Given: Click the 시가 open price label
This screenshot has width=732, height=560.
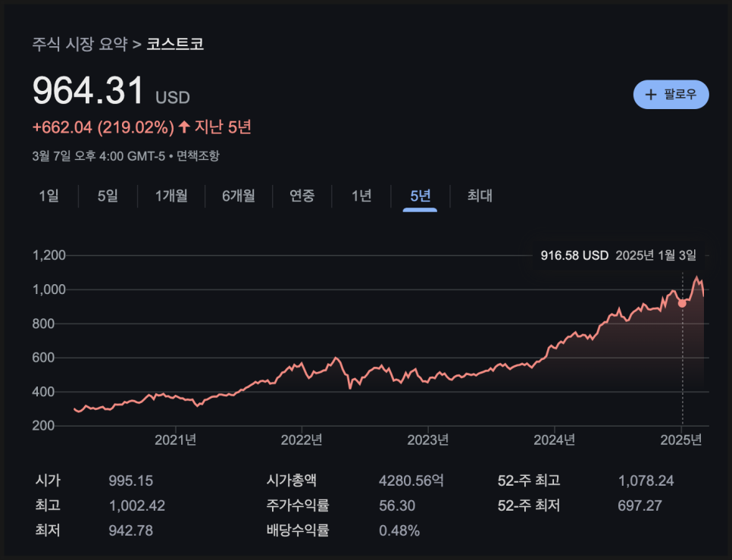Looking at the screenshot, I should (48, 480).
